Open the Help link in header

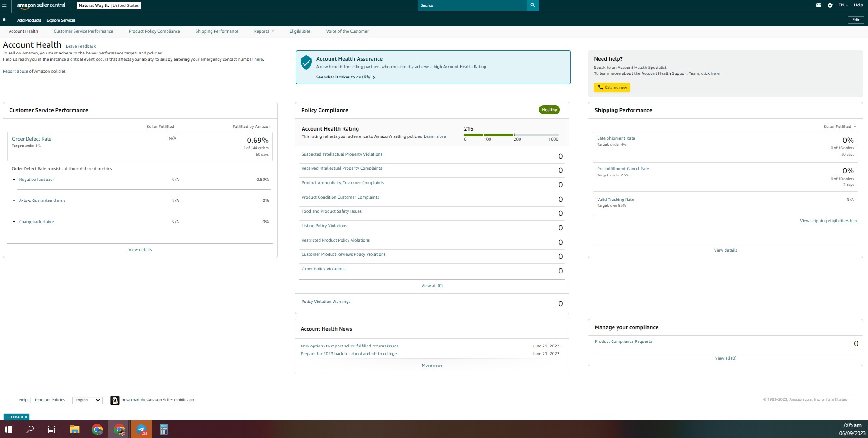click(x=858, y=5)
